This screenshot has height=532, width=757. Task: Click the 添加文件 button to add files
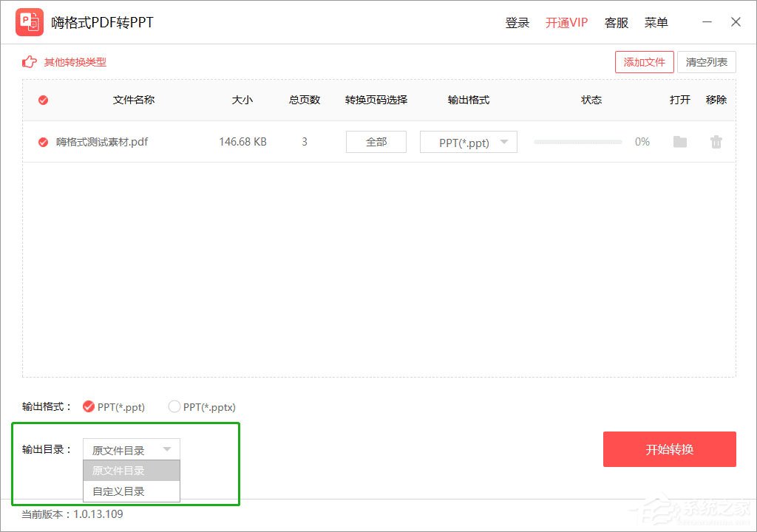click(x=644, y=62)
